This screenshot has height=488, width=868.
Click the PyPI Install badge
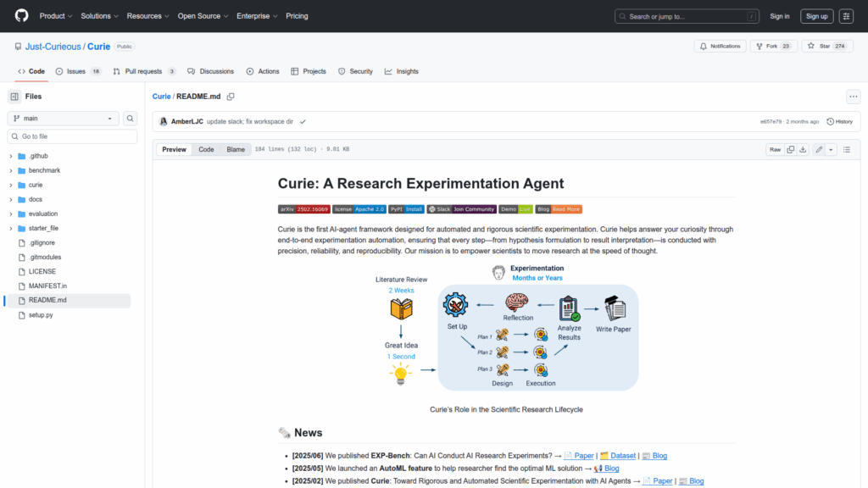(x=406, y=209)
